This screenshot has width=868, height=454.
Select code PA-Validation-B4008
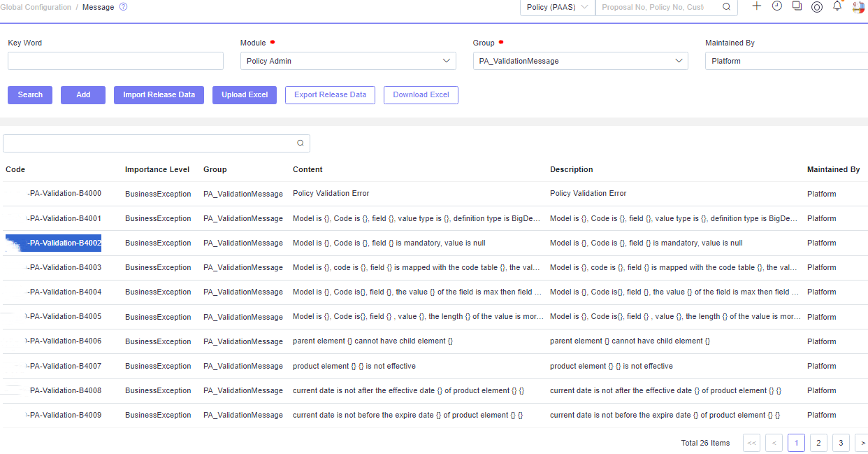(66, 390)
